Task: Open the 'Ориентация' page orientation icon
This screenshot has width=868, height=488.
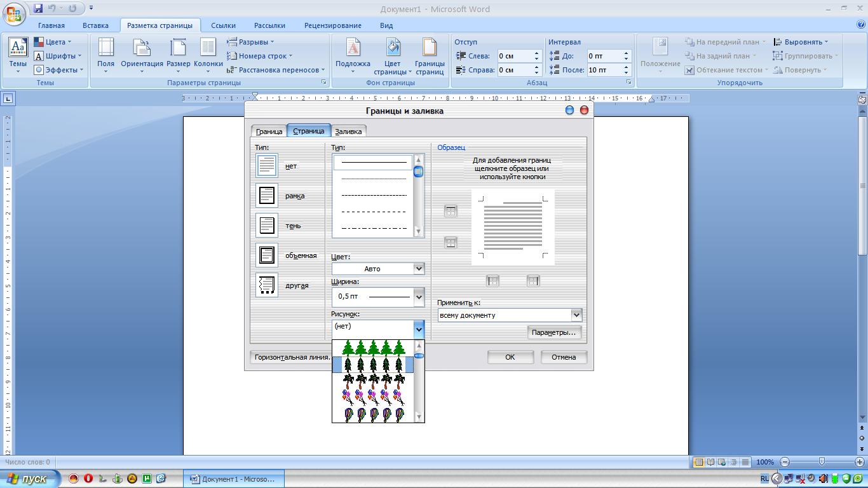Action: [x=142, y=48]
